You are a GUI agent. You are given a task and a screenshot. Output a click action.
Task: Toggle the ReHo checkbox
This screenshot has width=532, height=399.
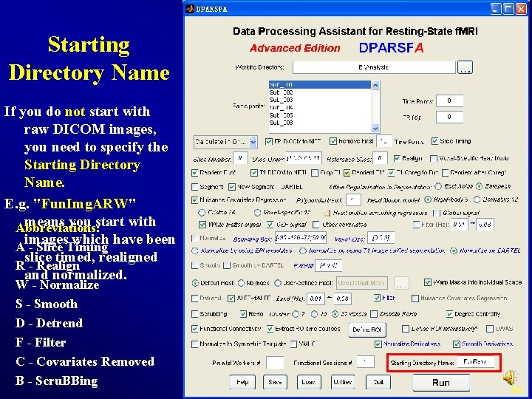243,314
